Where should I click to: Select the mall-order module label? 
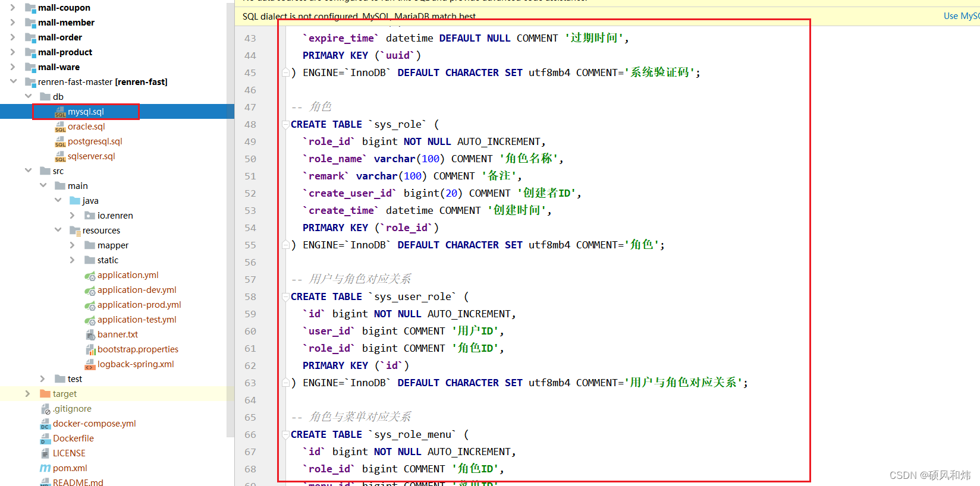click(x=60, y=37)
